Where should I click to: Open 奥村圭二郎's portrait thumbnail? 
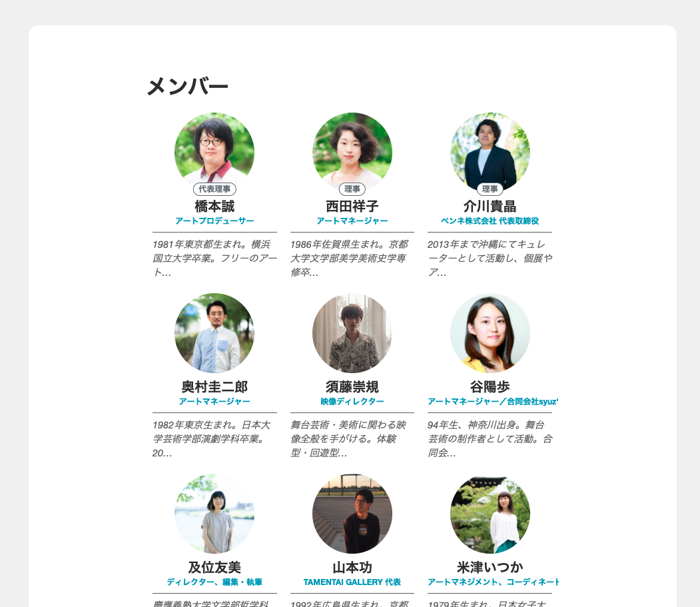[x=214, y=333]
